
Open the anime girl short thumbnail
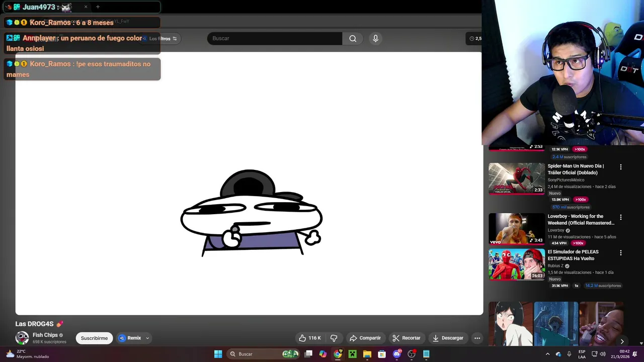[510, 324]
